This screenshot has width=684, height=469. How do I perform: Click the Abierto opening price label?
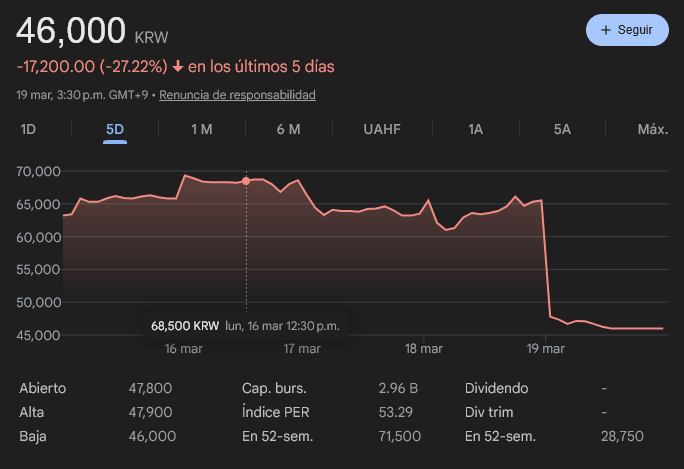(x=44, y=388)
